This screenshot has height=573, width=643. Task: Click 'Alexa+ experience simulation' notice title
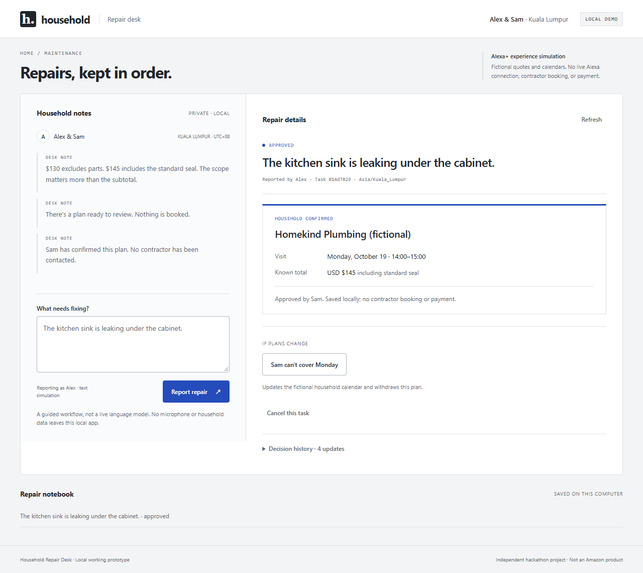coord(528,56)
